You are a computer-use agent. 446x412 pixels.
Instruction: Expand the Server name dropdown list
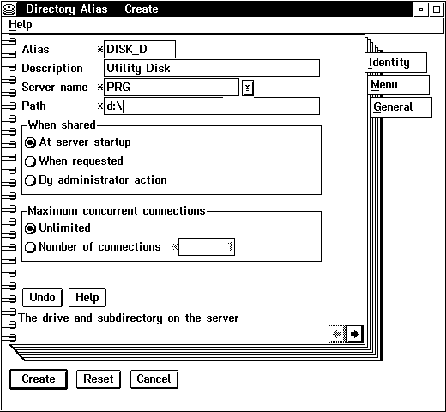coord(248,88)
